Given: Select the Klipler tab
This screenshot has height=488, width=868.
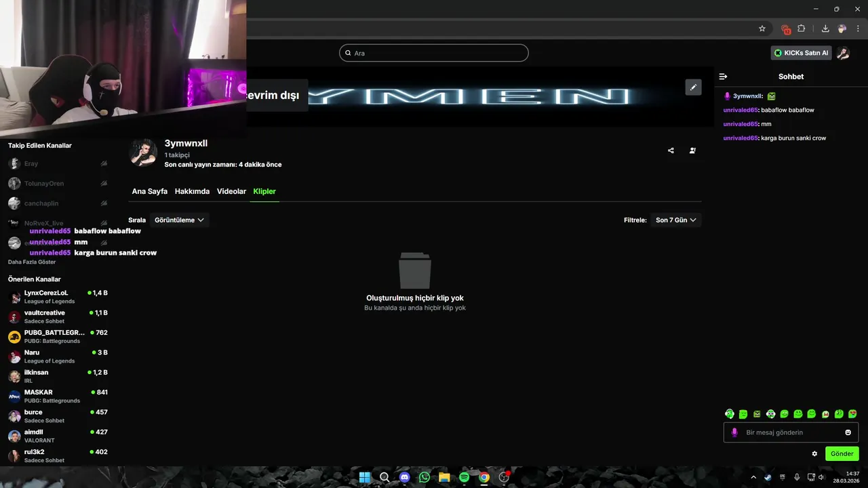Looking at the screenshot, I should point(264,191).
